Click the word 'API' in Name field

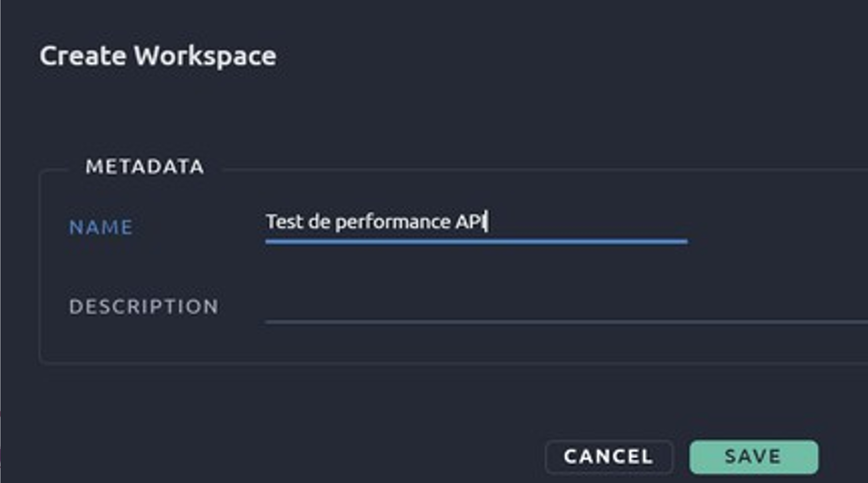pyautogui.click(x=469, y=222)
